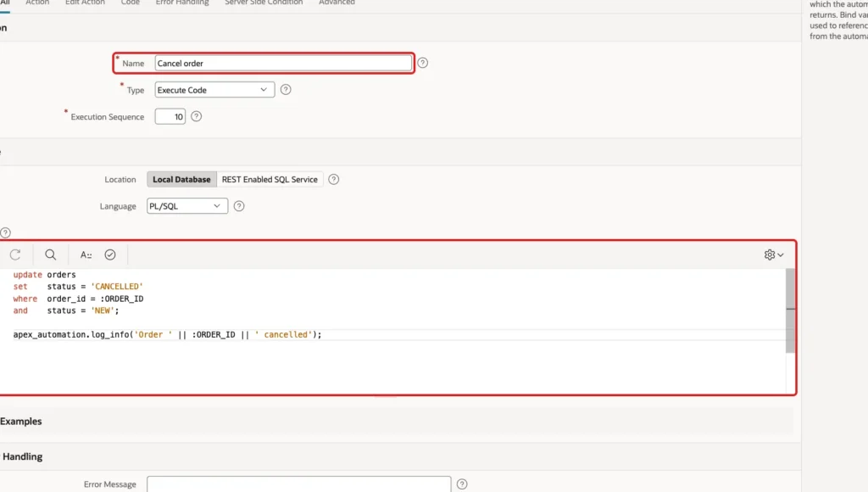Switch to the Edit Action tab
Screen dimensions: 868x492
point(85,3)
